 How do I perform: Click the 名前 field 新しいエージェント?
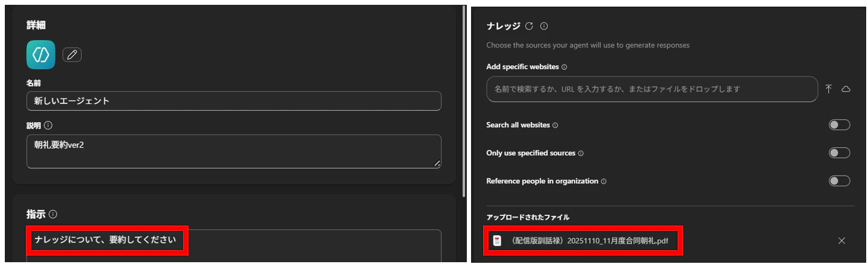click(x=234, y=101)
